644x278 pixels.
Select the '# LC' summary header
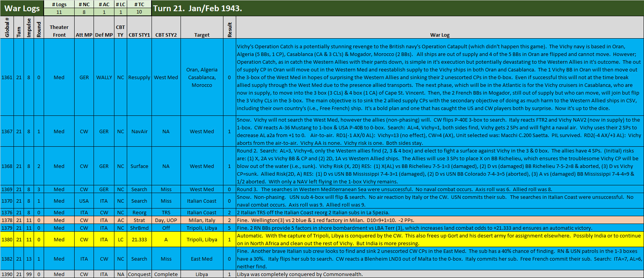click(121, 4)
